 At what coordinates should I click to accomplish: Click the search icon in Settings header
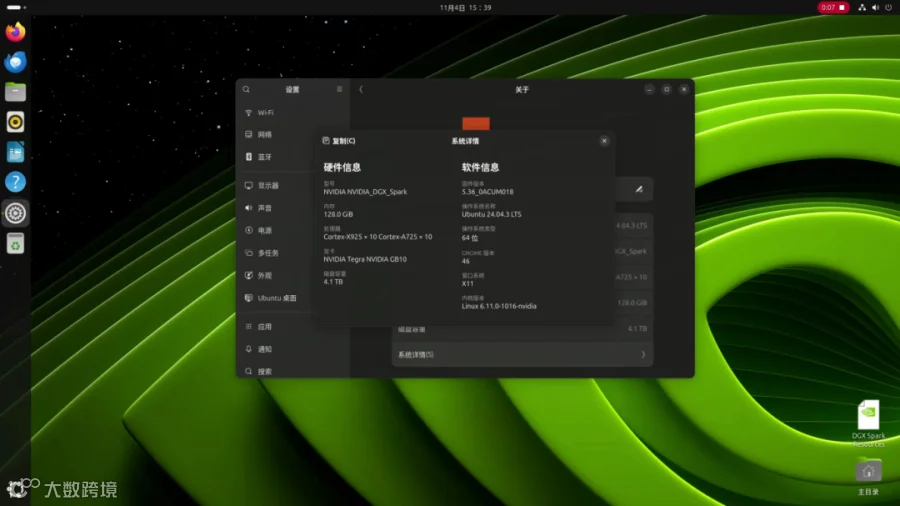pos(246,89)
